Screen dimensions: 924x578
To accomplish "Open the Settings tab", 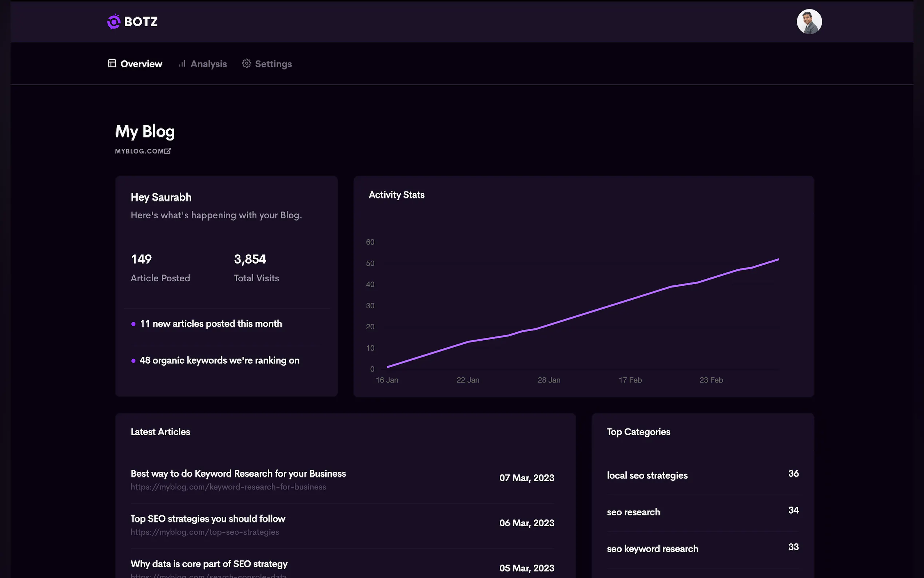I will (x=273, y=64).
